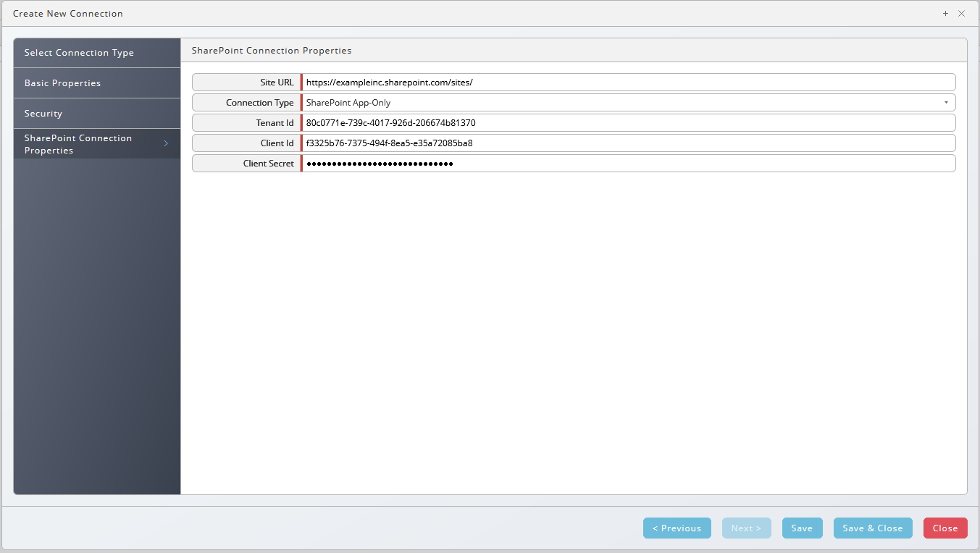Screen dimensions: 980x553
Task: Focus the Tenant Id field
Action: click(628, 123)
